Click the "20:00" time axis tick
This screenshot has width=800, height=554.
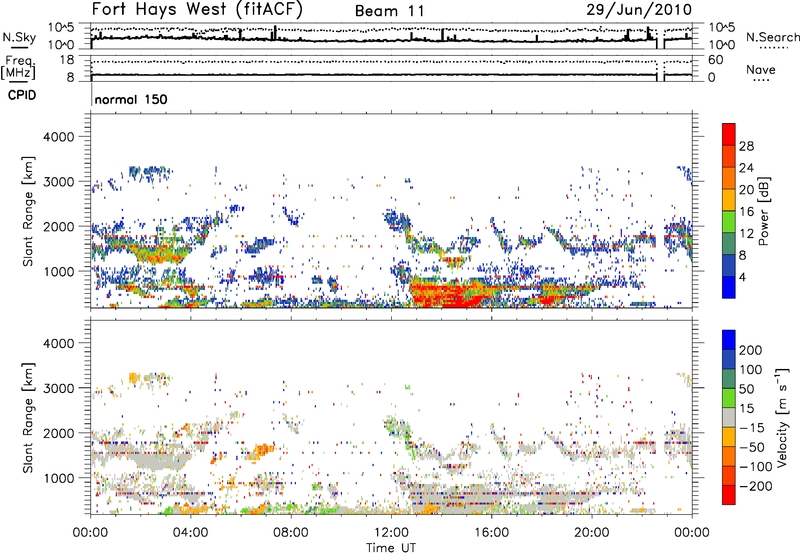point(592,533)
